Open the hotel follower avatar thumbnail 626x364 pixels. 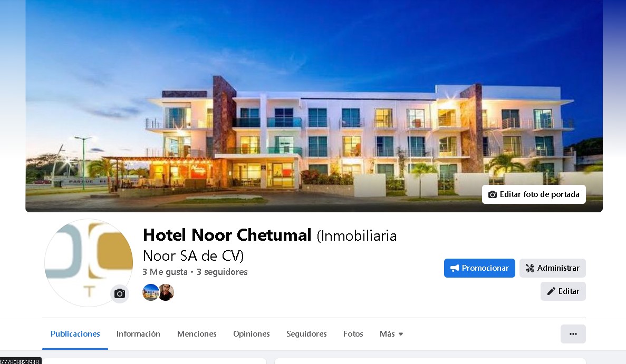pyautogui.click(x=150, y=292)
